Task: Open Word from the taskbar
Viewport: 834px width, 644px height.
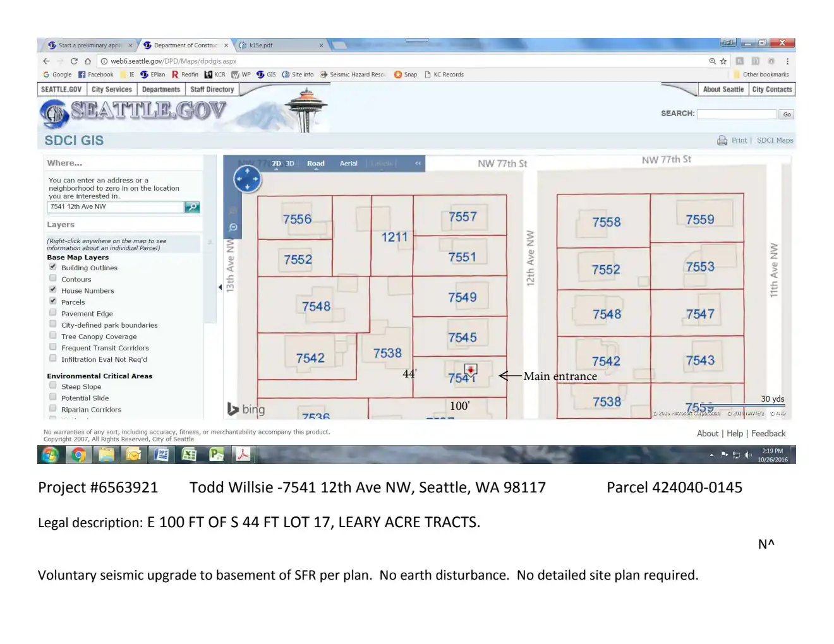Action: (162, 455)
